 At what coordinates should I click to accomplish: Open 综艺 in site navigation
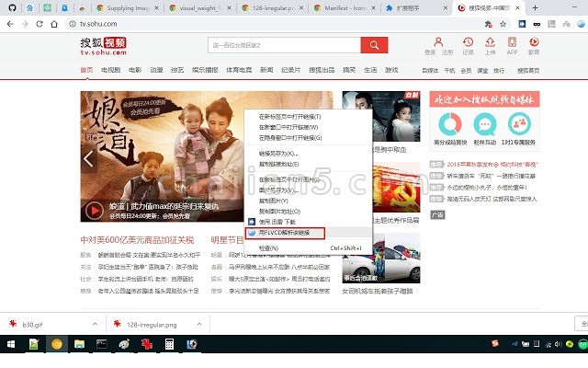point(177,70)
